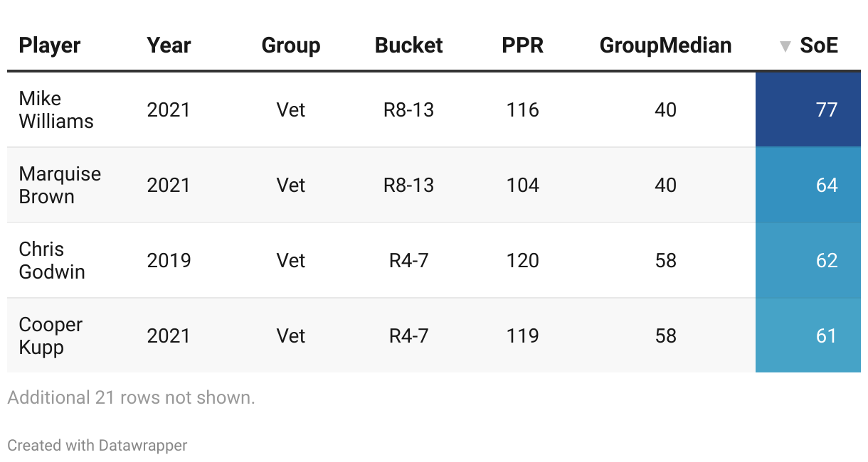The image size is (868, 462).
Task: Sort by the PPR column header
Action: (x=522, y=45)
